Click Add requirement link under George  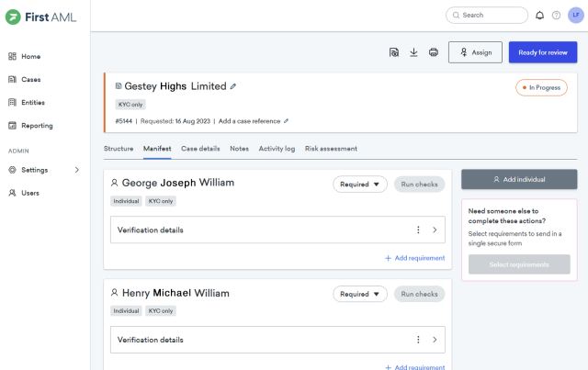414,258
